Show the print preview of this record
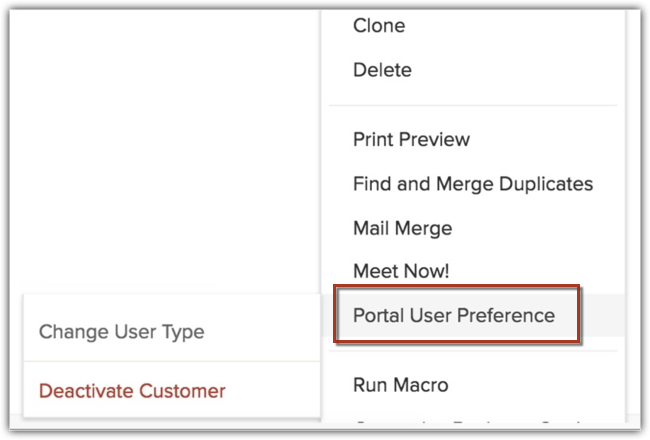This screenshot has width=650, height=440. point(411,139)
